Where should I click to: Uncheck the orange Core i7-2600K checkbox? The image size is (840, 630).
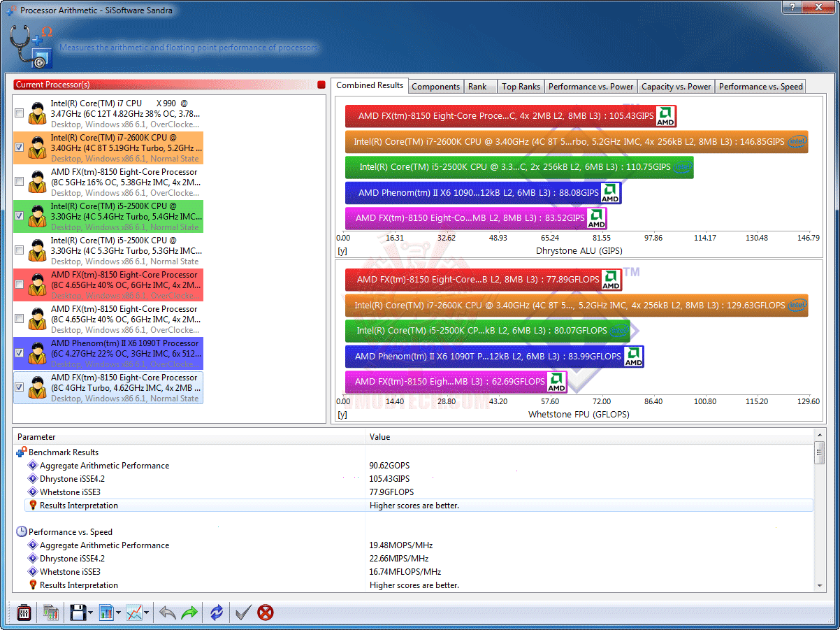[x=20, y=148]
